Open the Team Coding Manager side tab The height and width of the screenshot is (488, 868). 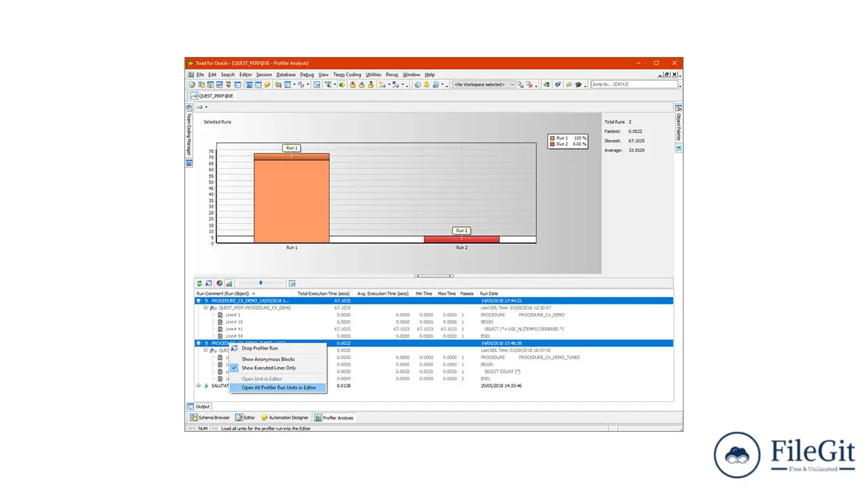point(189,134)
